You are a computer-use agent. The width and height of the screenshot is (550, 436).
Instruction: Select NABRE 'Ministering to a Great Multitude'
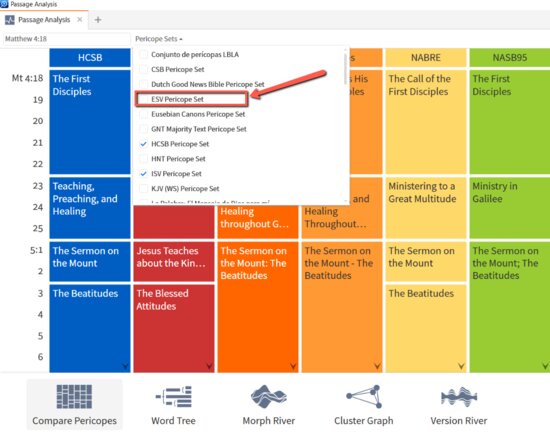pos(426,208)
